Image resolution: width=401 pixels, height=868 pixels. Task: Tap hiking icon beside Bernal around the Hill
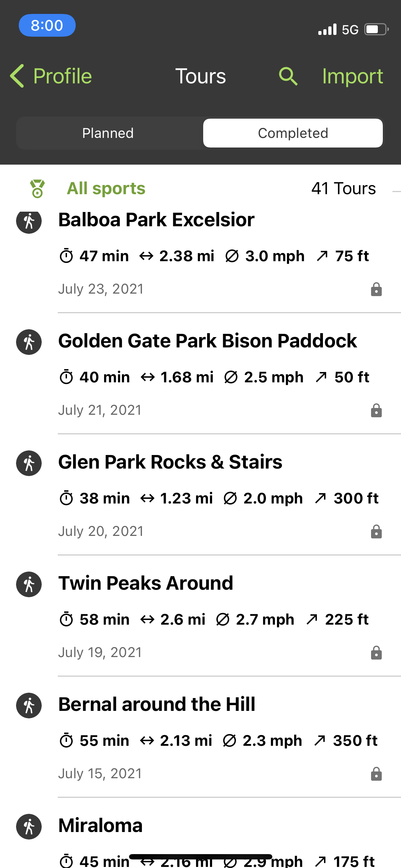pos(29,706)
